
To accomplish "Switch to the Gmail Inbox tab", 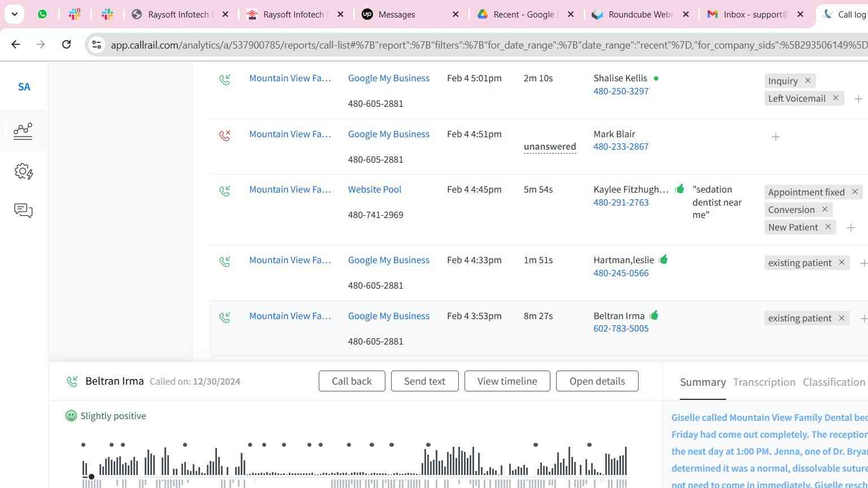I will tap(755, 14).
